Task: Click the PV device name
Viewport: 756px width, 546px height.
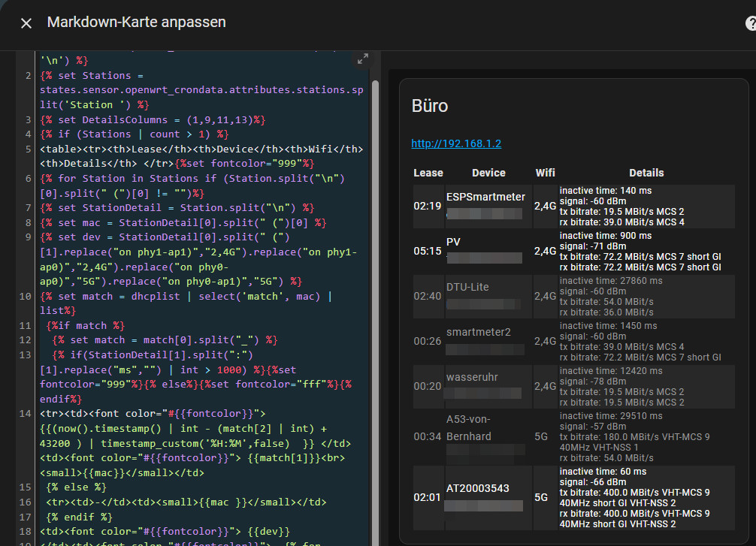Action: click(x=453, y=242)
